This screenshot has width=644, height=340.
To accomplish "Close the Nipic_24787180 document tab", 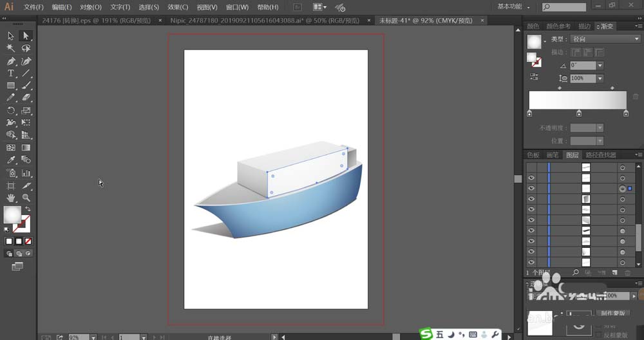I will pos(369,20).
